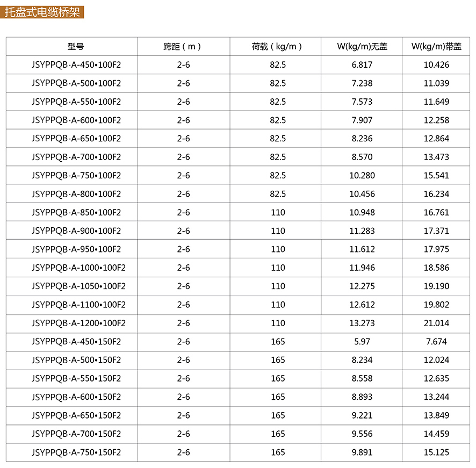476x468 pixels.
Task: Click the 6.817 weight value cell
Action: coord(362,65)
